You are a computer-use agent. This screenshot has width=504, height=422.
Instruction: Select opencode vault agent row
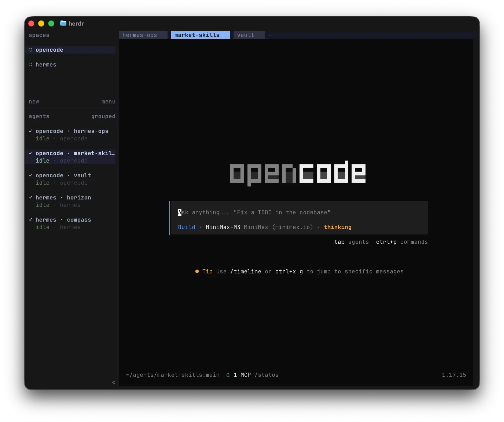click(70, 179)
